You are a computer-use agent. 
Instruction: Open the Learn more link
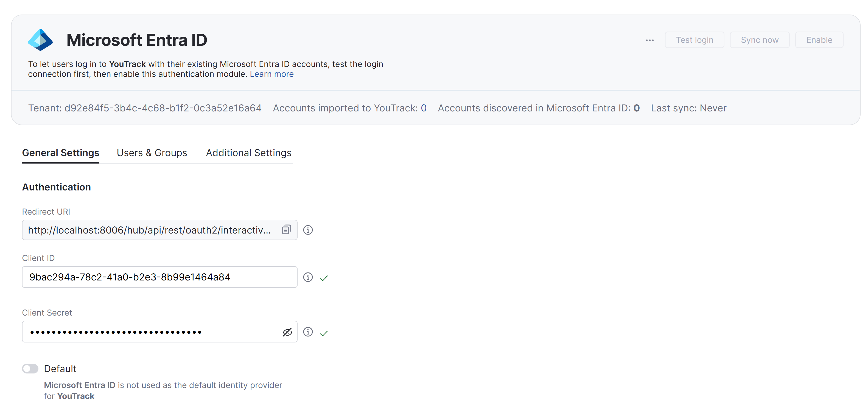pyautogui.click(x=271, y=74)
